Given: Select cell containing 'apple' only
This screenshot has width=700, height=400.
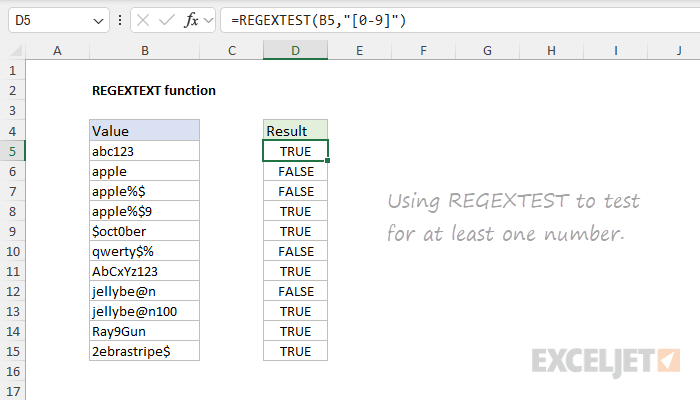Looking at the screenshot, I should pyautogui.click(x=145, y=171).
